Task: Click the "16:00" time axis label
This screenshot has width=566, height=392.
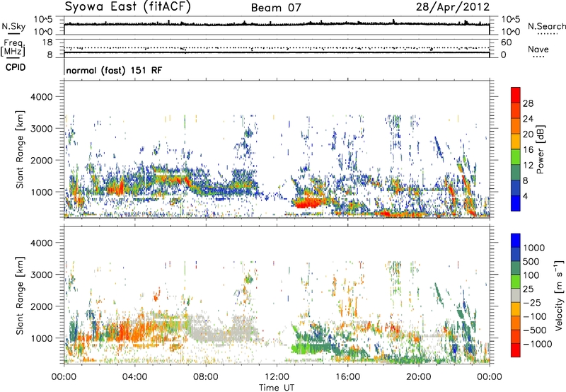Action: point(347,377)
